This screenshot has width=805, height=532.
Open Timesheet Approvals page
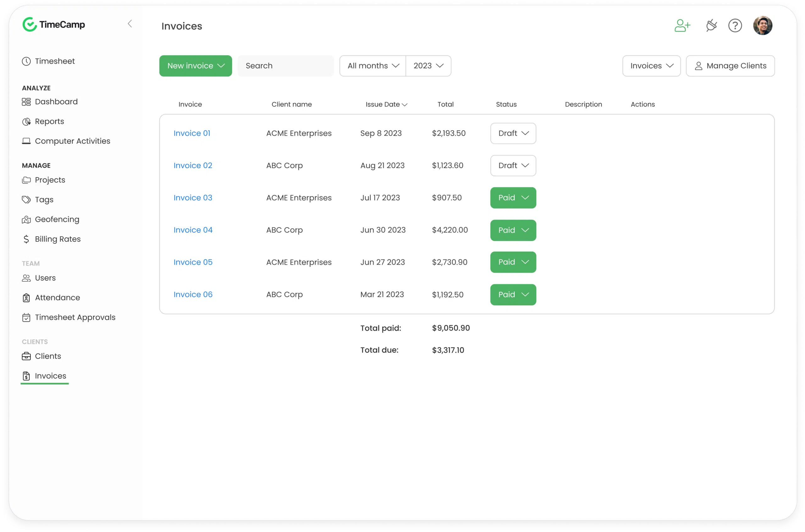pyautogui.click(x=69, y=318)
